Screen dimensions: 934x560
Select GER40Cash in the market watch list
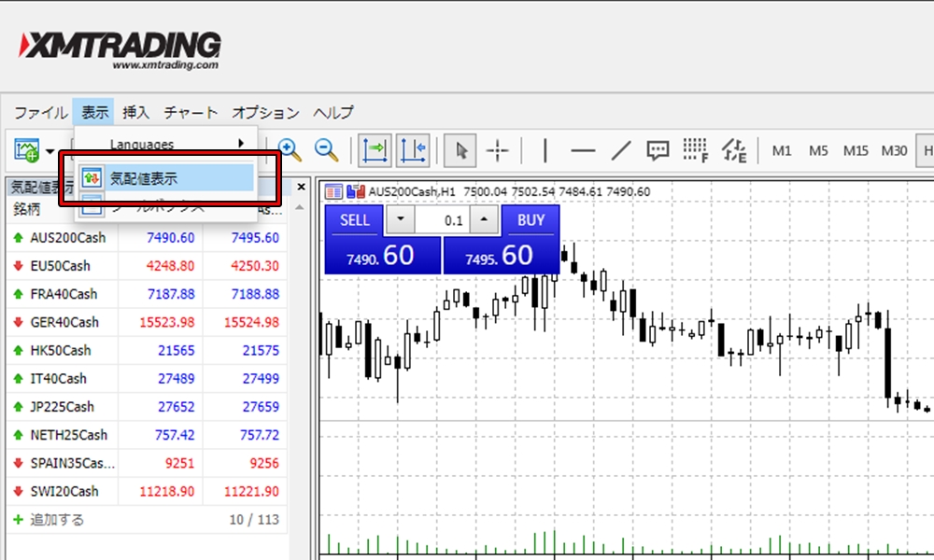64,322
